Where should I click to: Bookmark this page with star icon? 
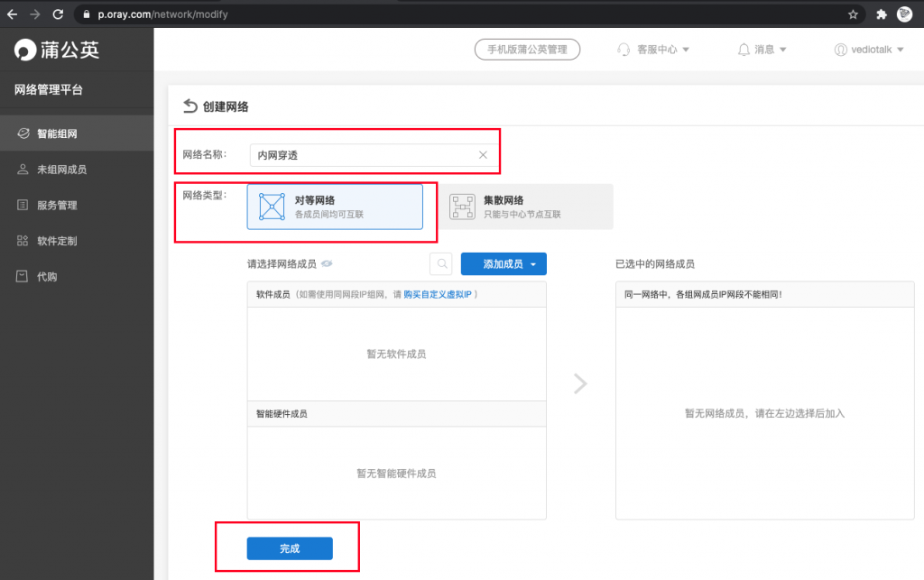pyautogui.click(x=853, y=14)
